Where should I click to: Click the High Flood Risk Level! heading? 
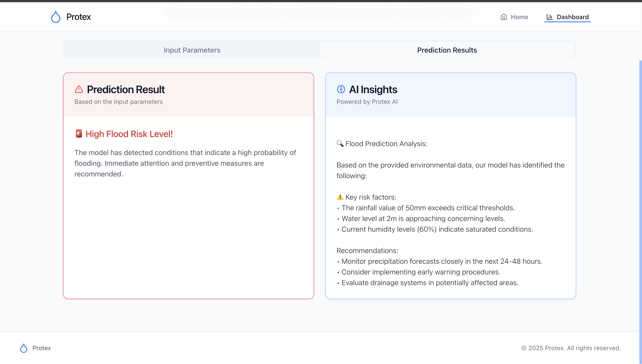pyautogui.click(x=129, y=134)
